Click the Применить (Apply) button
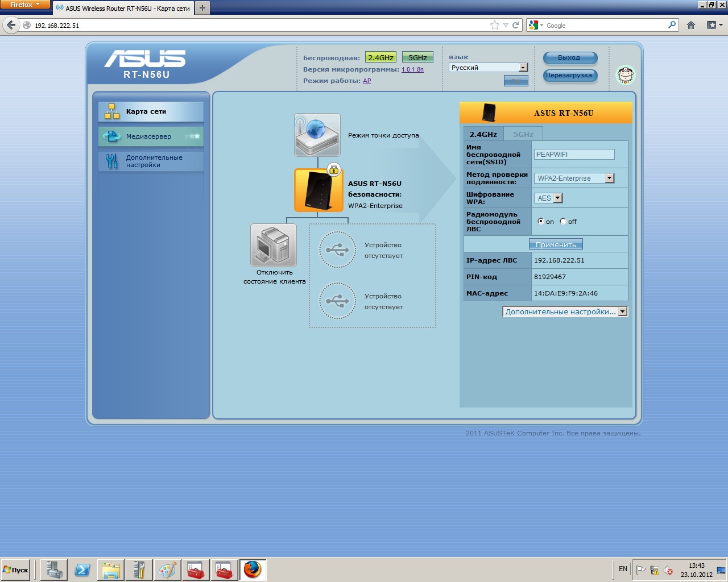This screenshot has height=582, width=728. (x=556, y=244)
